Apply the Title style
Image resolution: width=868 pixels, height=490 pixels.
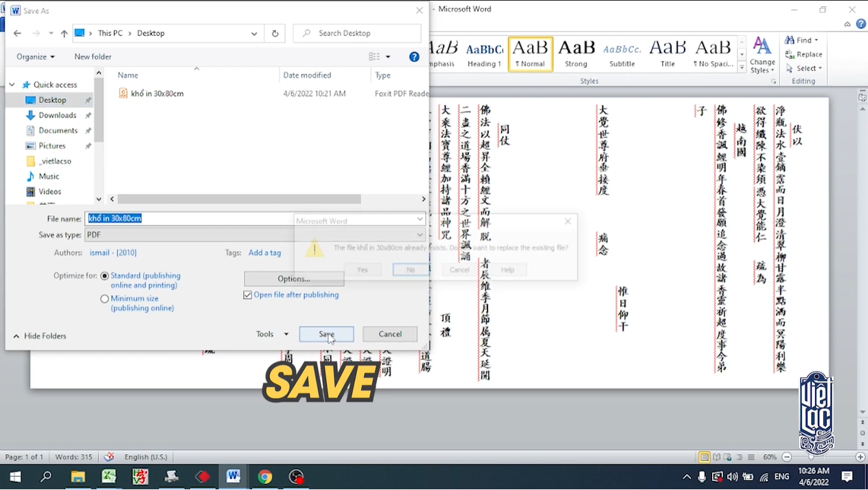pyautogui.click(x=667, y=54)
